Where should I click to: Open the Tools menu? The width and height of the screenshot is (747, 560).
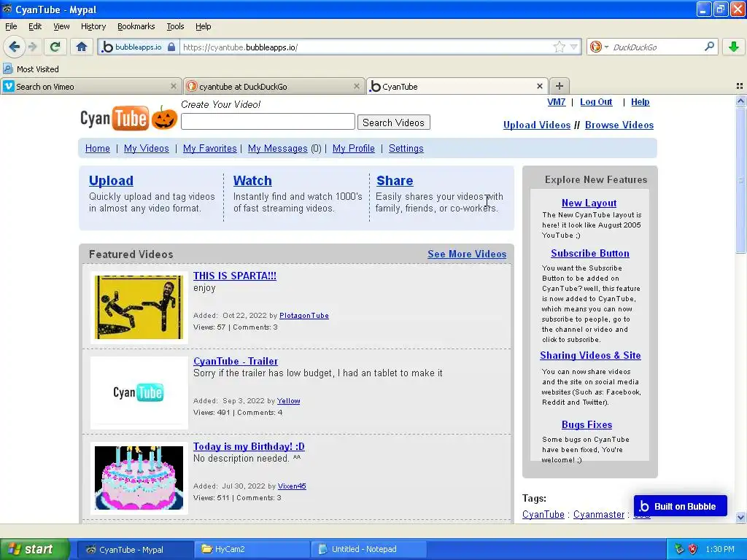[x=175, y=26]
